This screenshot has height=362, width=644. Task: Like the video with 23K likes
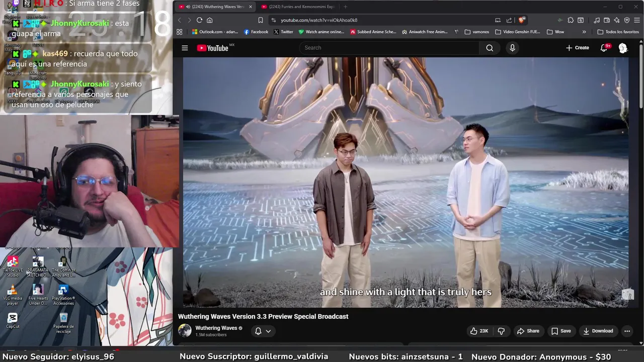click(x=479, y=331)
